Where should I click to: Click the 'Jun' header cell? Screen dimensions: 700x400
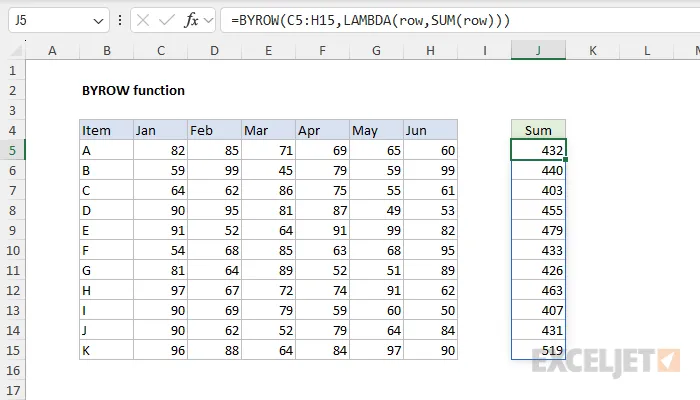point(431,130)
